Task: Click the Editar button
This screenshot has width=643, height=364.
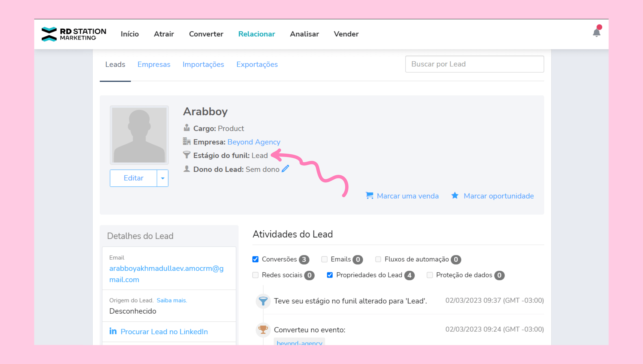Action: [x=134, y=178]
